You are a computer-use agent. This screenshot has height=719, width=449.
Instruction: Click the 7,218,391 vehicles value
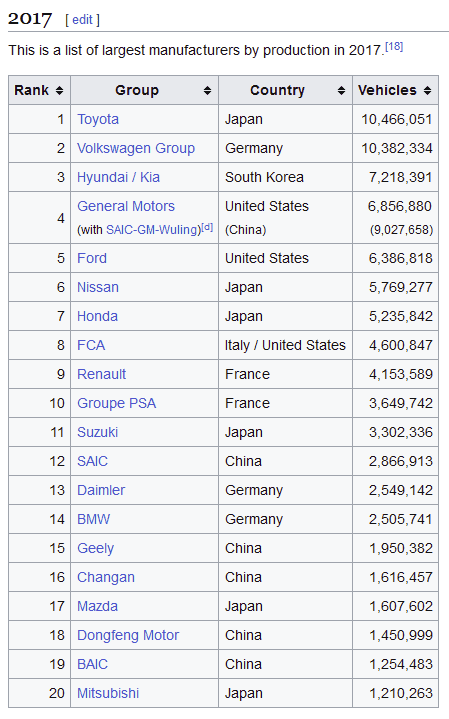click(400, 177)
